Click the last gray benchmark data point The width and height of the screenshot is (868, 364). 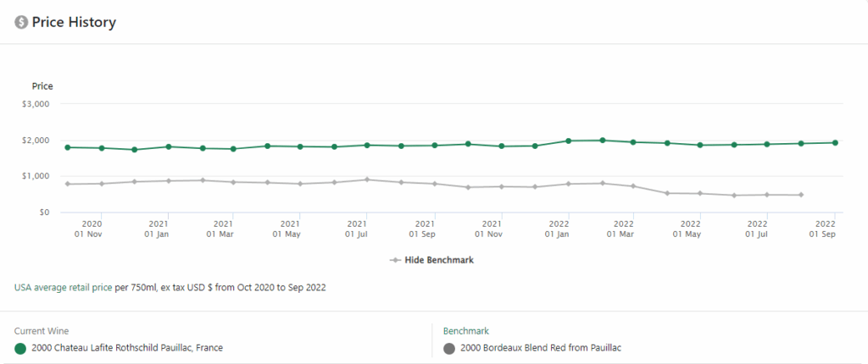click(801, 195)
